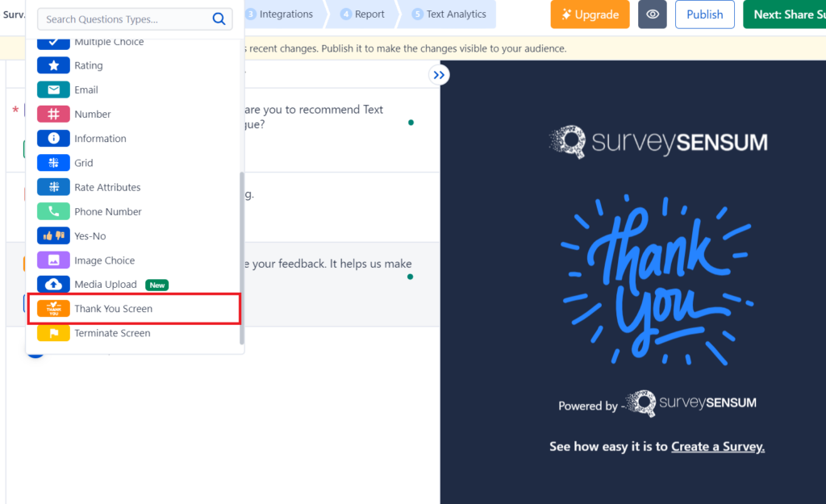Select the Media Upload icon

[53, 284]
